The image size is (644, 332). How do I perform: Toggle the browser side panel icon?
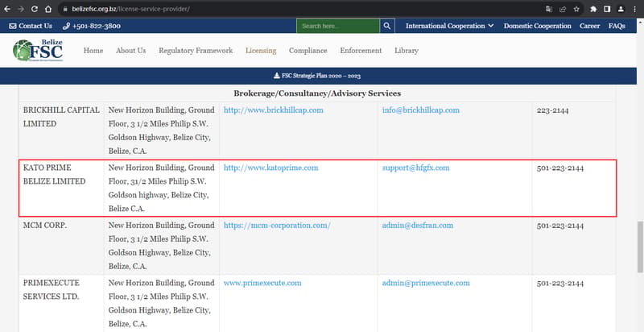click(x=607, y=9)
